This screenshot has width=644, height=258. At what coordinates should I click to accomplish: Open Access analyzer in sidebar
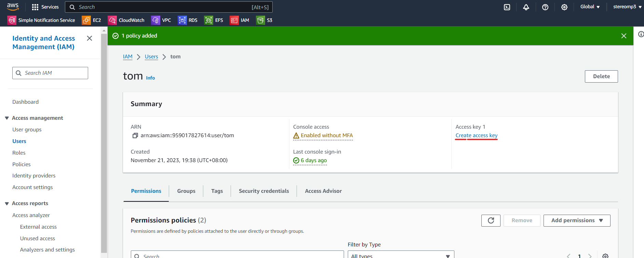(31, 215)
